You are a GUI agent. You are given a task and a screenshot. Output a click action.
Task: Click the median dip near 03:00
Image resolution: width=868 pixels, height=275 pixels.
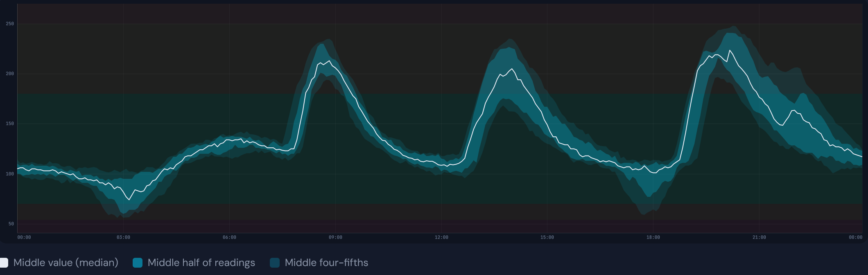(129, 200)
